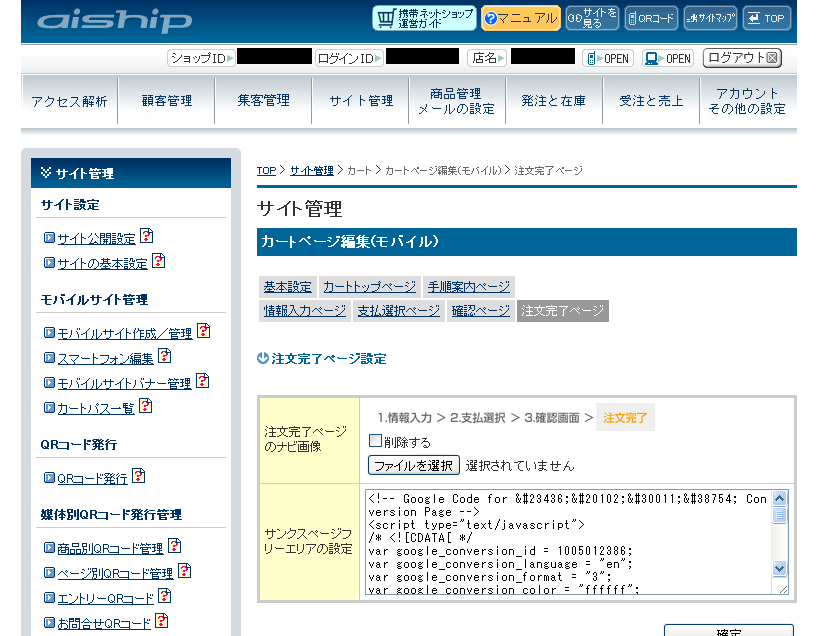
Task: Switch to カートトップページ tab
Action: [x=370, y=287]
